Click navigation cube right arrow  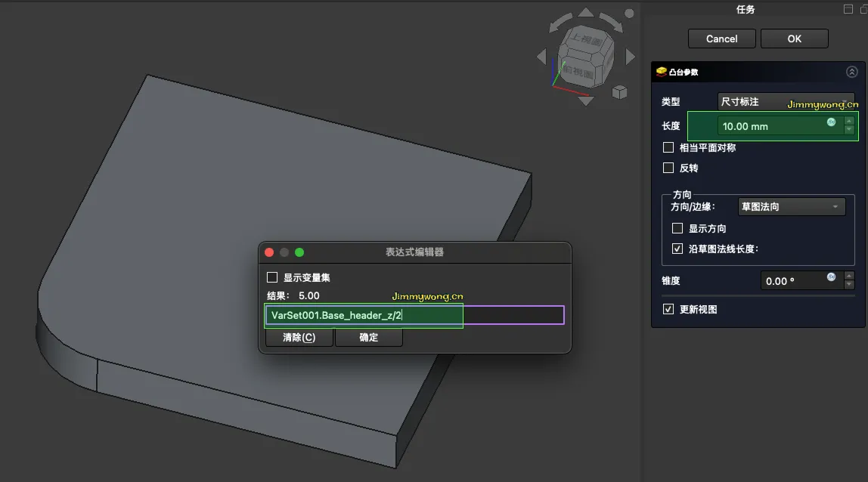[x=630, y=57]
